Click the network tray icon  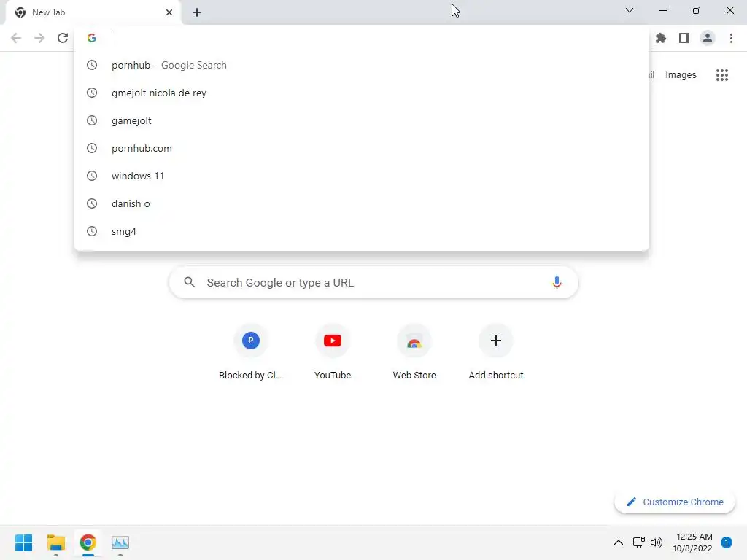coord(639,542)
